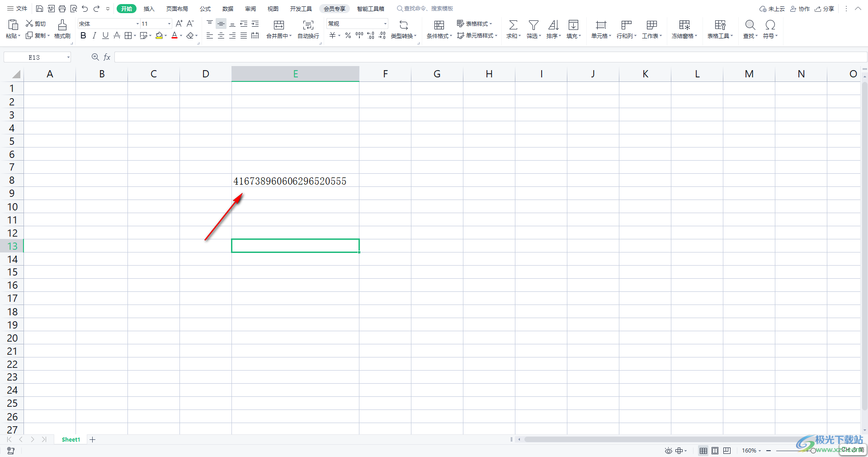Open the font size 11 dropdown

point(169,24)
